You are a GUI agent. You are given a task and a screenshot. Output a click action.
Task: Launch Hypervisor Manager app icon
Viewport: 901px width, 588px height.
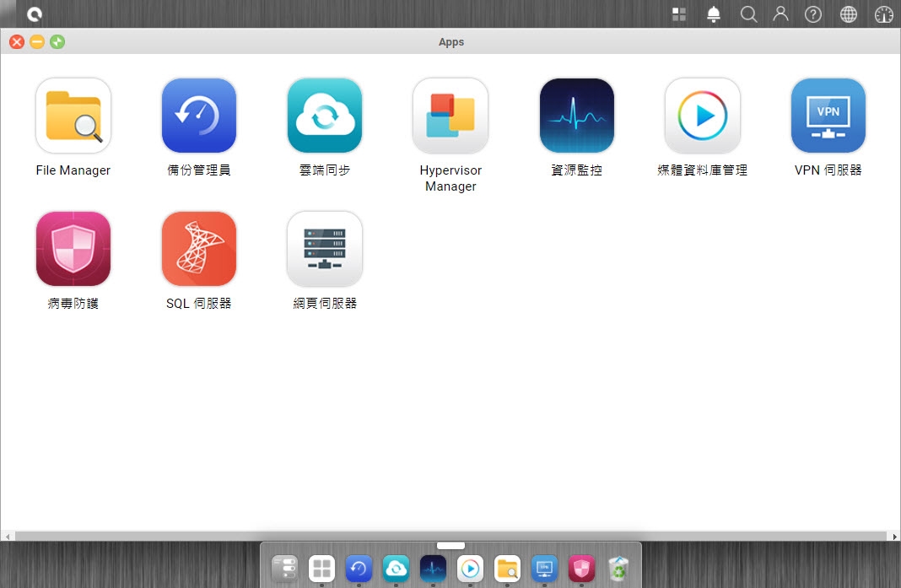(x=450, y=116)
